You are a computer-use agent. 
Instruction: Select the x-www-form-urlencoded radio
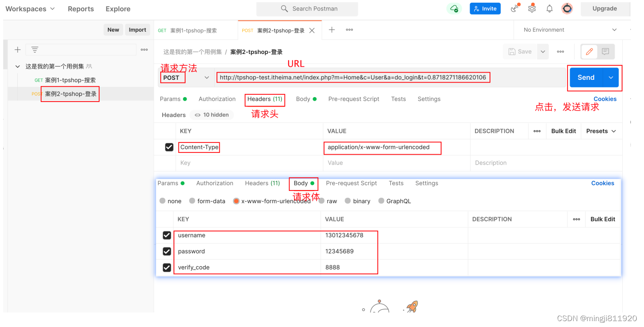[x=236, y=201]
